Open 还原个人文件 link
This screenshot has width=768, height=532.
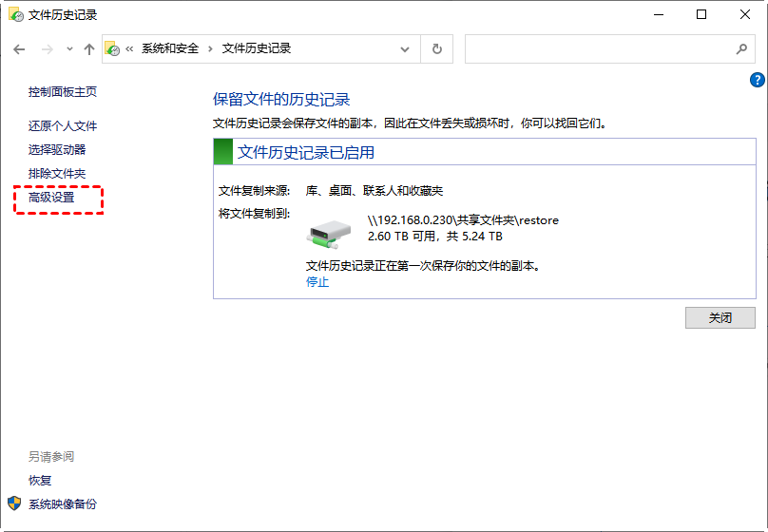pos(63,126)
